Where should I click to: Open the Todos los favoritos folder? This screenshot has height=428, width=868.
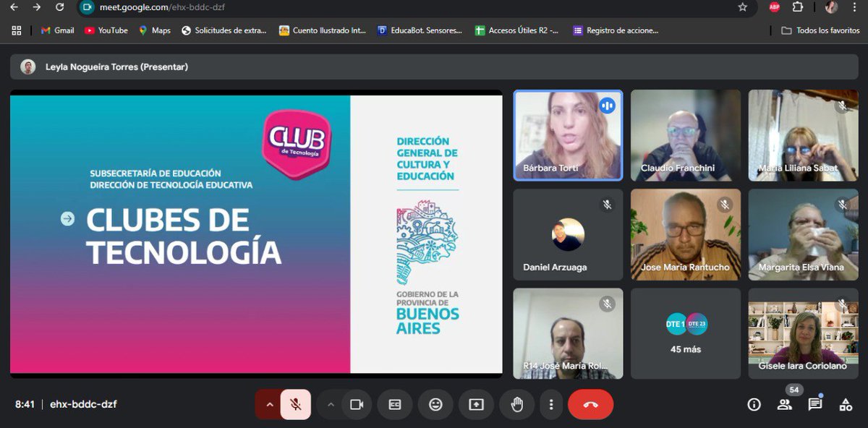(821, 30)
